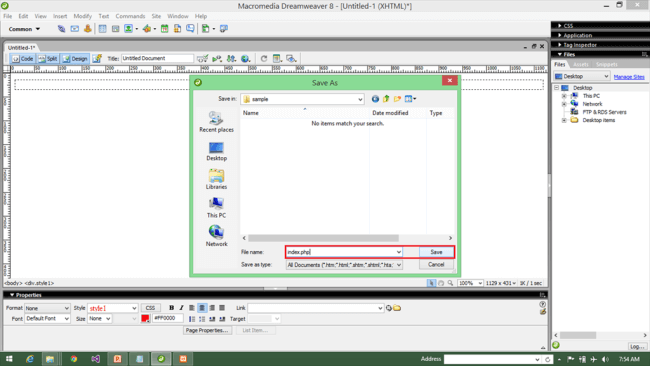Select the Hand tool in status bar
Screen dimensions: 650x366
(x=441, y=283)
